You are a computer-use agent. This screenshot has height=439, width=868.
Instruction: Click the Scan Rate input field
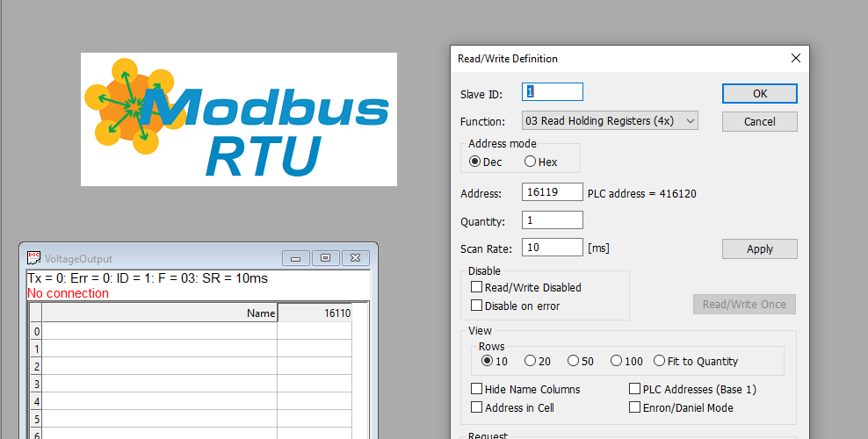(553, 247)
